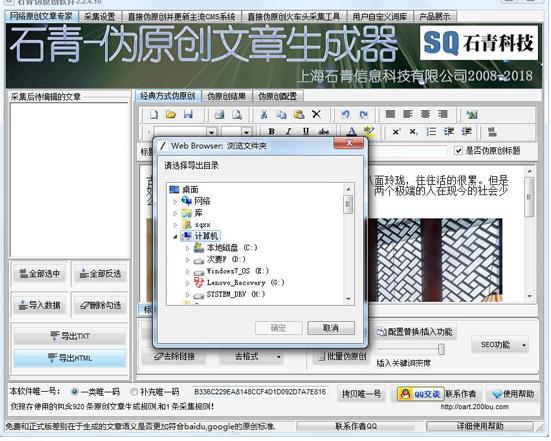
Task: Click the Delete X icon in toolbar
Action: (316, 114)
